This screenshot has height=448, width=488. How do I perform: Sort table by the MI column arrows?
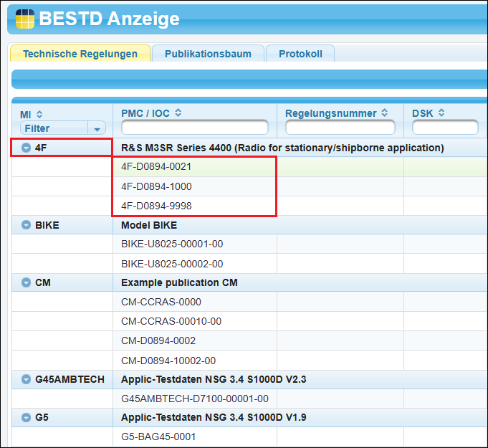point(39,114)
